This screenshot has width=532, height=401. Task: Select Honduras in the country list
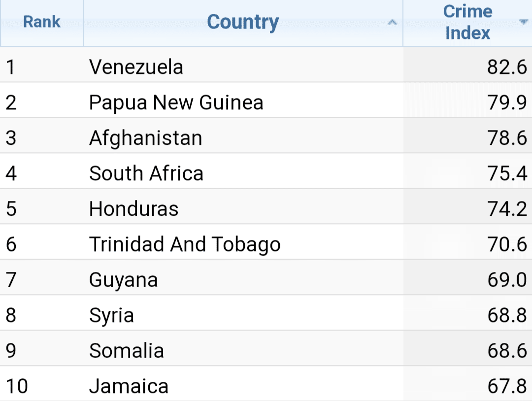point(133,209)
